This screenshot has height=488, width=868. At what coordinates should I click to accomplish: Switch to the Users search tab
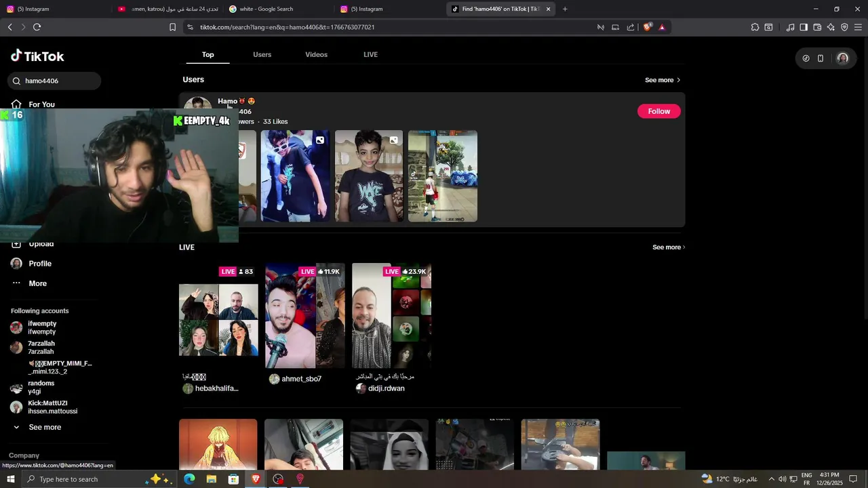click(262, 54)
